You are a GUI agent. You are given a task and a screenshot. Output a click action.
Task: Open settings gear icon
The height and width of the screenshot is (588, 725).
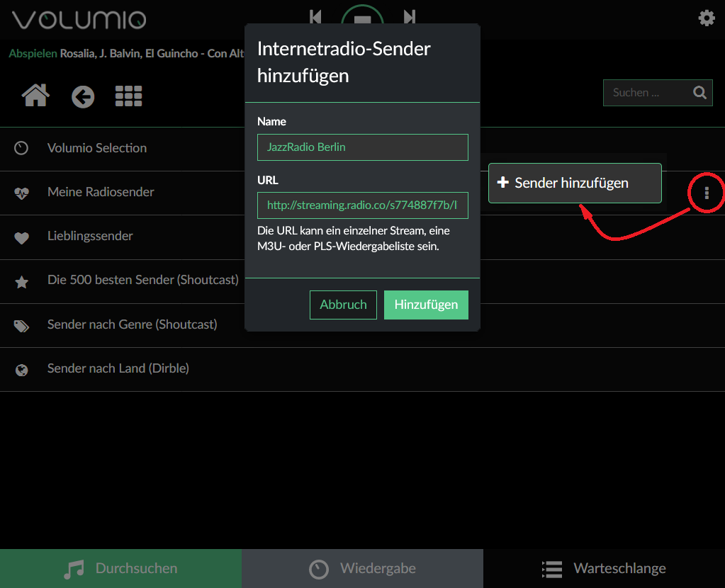point(707,18)
